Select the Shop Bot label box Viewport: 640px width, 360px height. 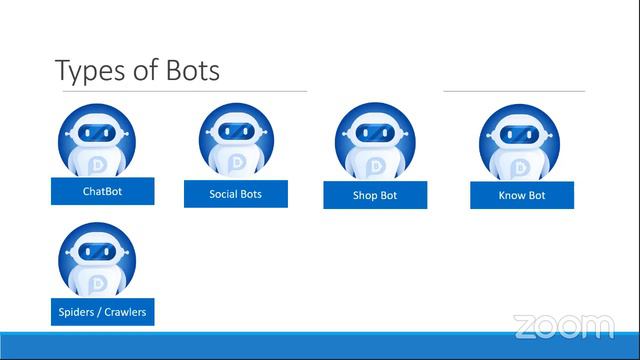375,195
